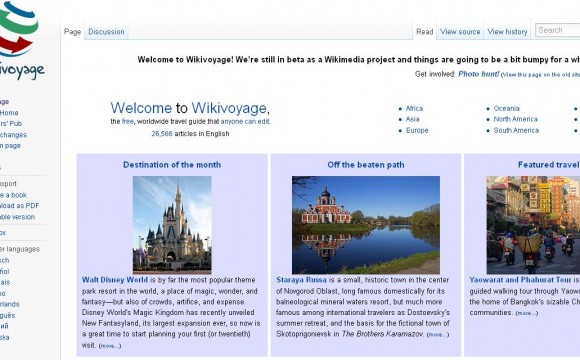Switch to the Русский language version
Image resolution: width=580 pixels, height=360 pixels.
[4, 326]
